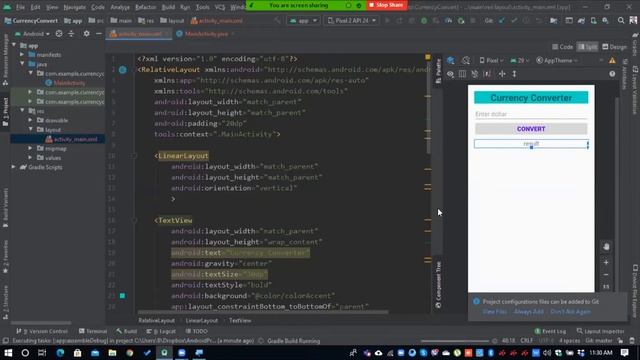Click the green debug bug icon in toolbar
Viewport: 640px width, 360px height.
[424, 20]
